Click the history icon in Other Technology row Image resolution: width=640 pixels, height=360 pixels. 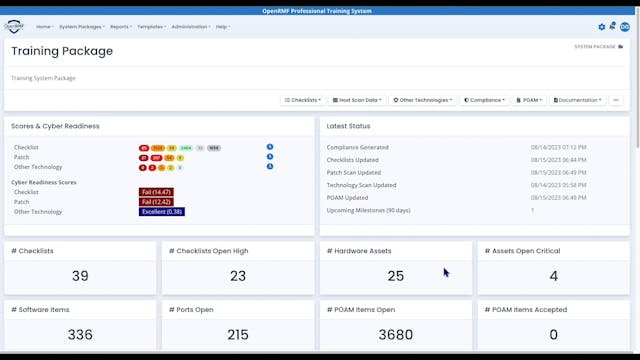[270, 167]
